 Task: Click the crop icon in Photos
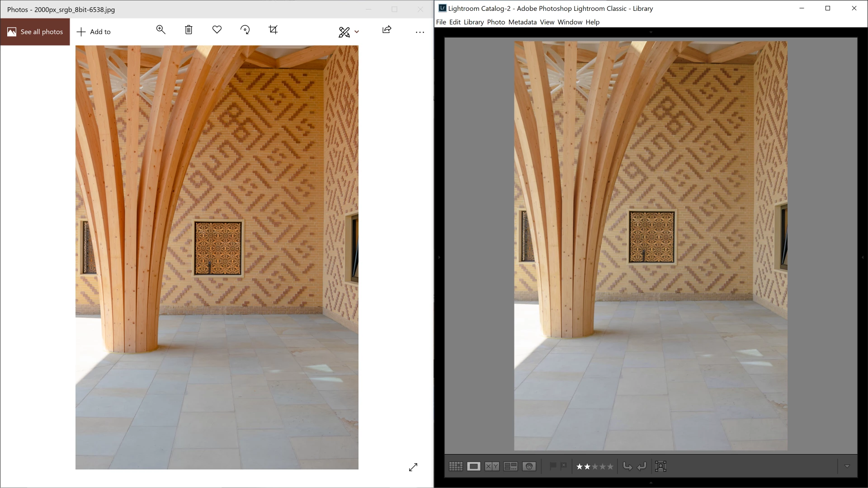click(x=273, y=30)
